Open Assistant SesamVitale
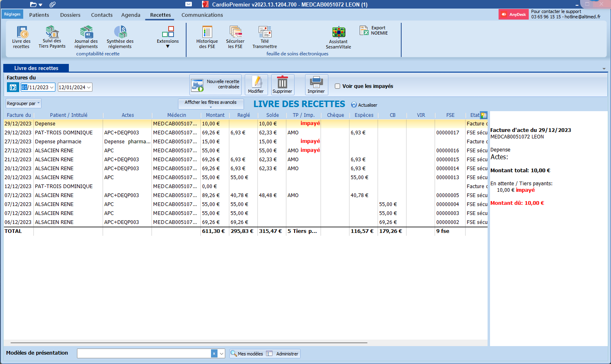The width and height of the screenshot is (611, 364). (x=338, y=37)
